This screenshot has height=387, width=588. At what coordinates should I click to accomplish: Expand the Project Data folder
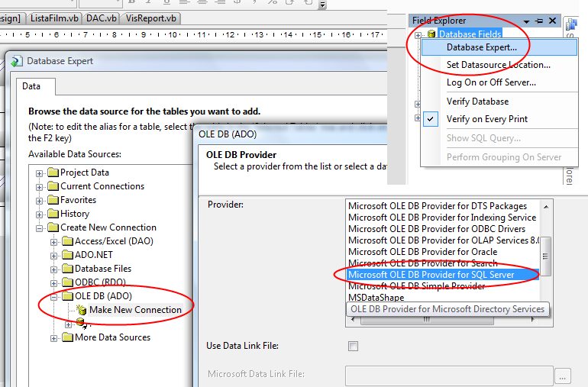point(39,173)
